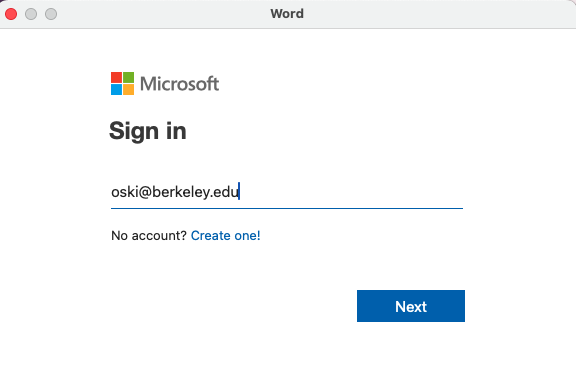Click on the oski@berkeley.edu email text
Image resolution: width=576 pixels, height=383 pixels.
[x=175, y=192]
